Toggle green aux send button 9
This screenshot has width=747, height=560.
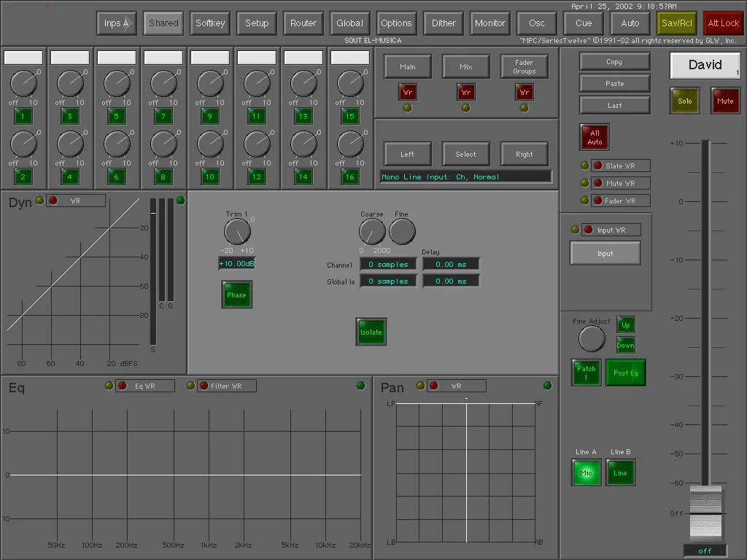tap(209, 116)
